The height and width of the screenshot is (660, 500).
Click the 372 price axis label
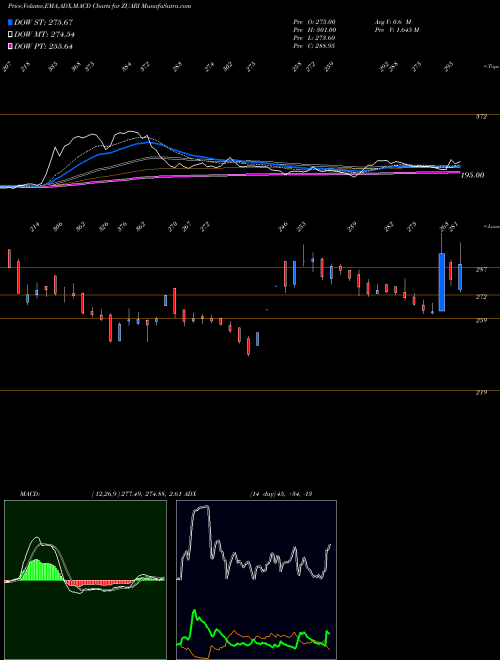(482, 117)
